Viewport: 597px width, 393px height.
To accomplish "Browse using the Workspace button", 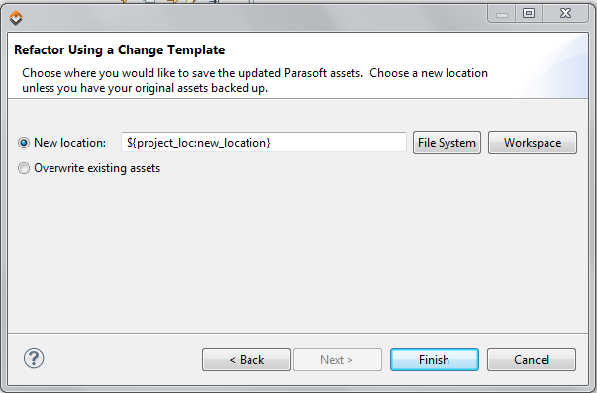I will 532,143.
